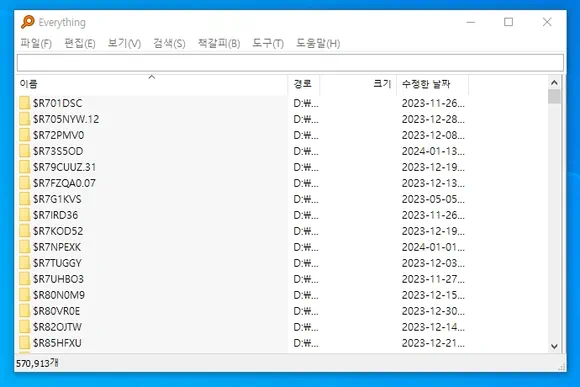Click the Everything magnifier app icon
Screen dimensions: 580x387
pos(28,22)
